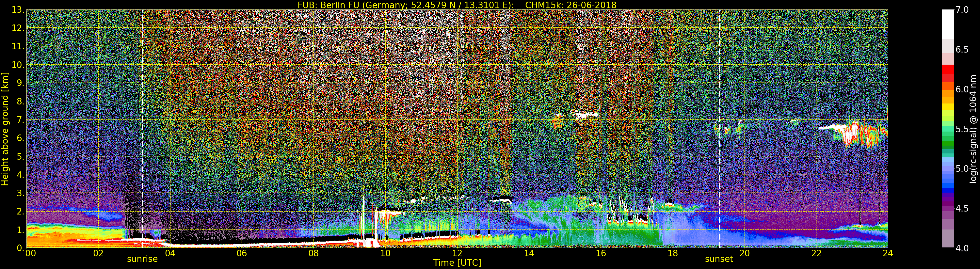Click the '0.' height axis tick label
This screenshot has height=269, width=980.
21,248
